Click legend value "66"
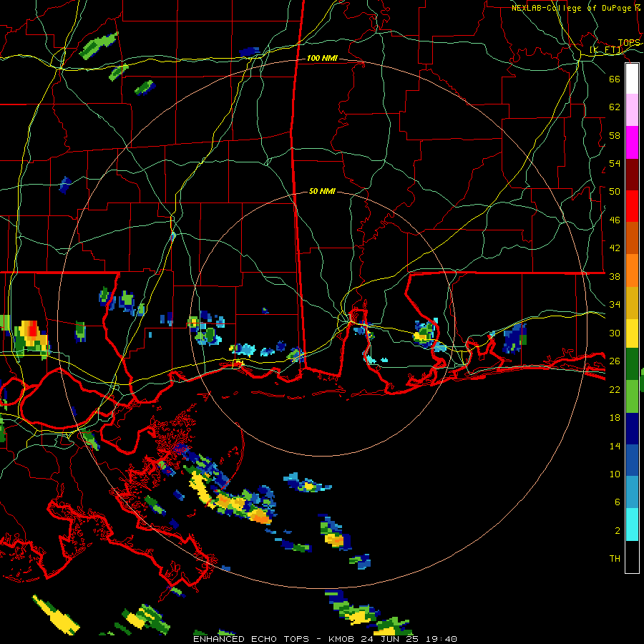 [615, 79]
